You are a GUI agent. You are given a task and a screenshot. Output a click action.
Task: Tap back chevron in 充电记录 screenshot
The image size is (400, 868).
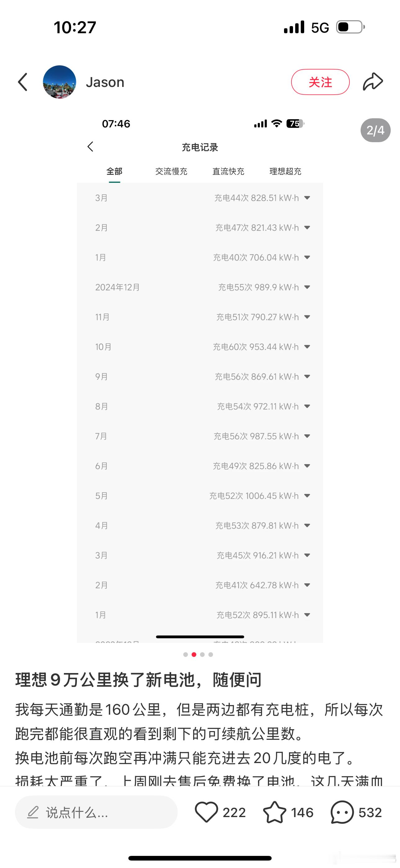click(90, 147)
